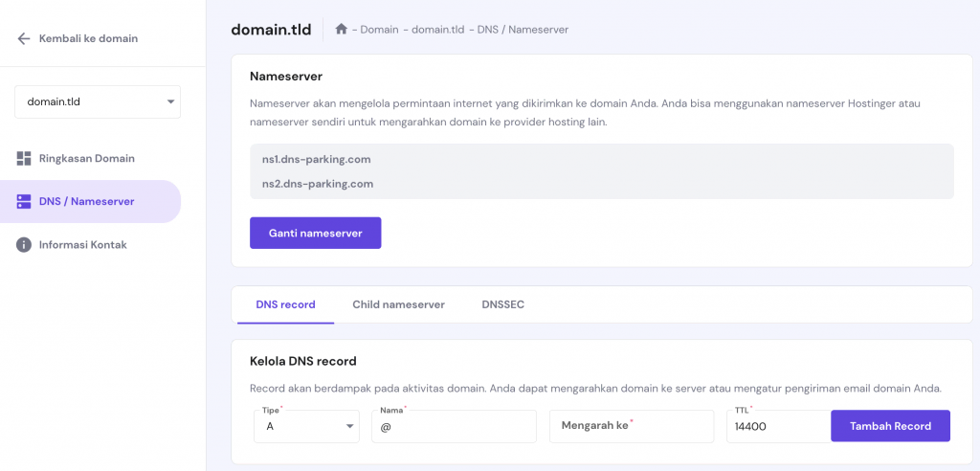The image size is (980, 471).
Task: Select Informasi Kontak in sidebar
Action: tap(82, 245)
